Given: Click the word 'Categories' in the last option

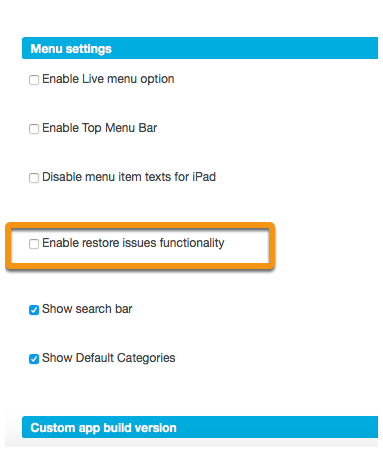Looking at the screenshot, I should [x=146, y=358].
